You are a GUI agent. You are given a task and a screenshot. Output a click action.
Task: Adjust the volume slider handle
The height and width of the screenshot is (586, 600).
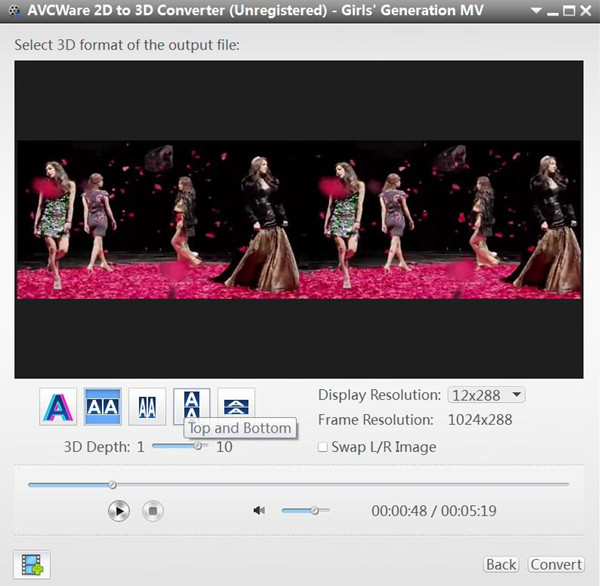(315, 510)
